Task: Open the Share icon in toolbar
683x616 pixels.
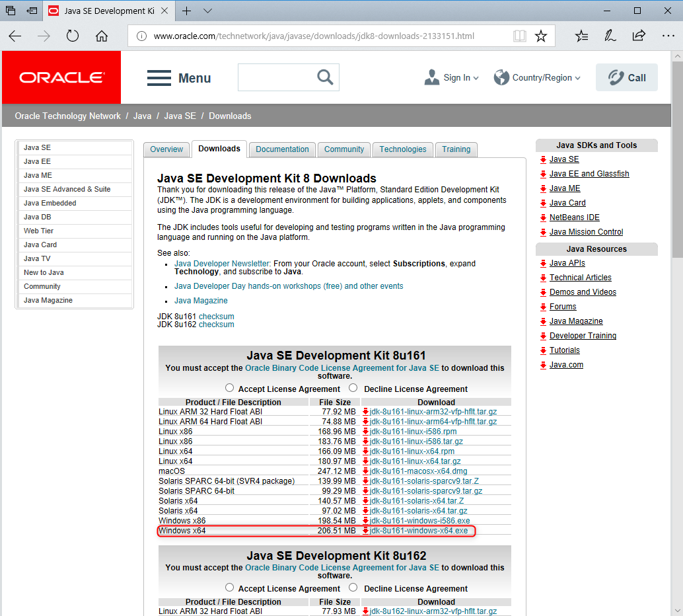Action: (x=639, y=36)
